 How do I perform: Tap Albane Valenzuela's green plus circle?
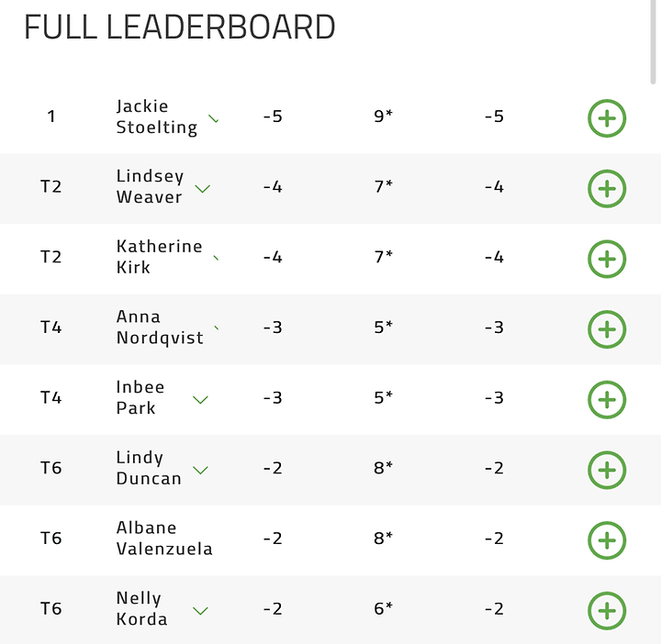click(x=607, y=540)
